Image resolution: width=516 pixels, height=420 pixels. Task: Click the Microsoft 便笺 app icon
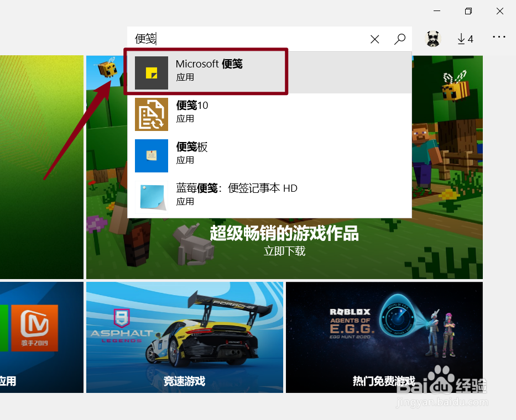(x=152, y=73)
